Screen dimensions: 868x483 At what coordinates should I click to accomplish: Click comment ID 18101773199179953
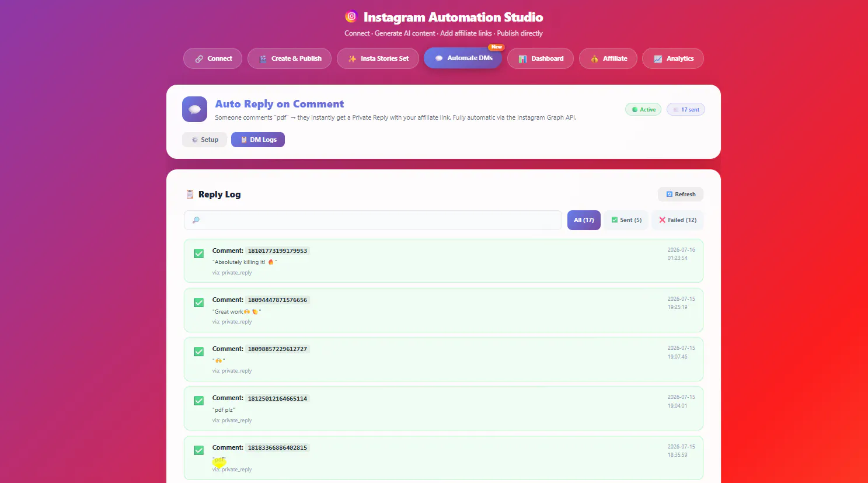[x=277, y=251]
